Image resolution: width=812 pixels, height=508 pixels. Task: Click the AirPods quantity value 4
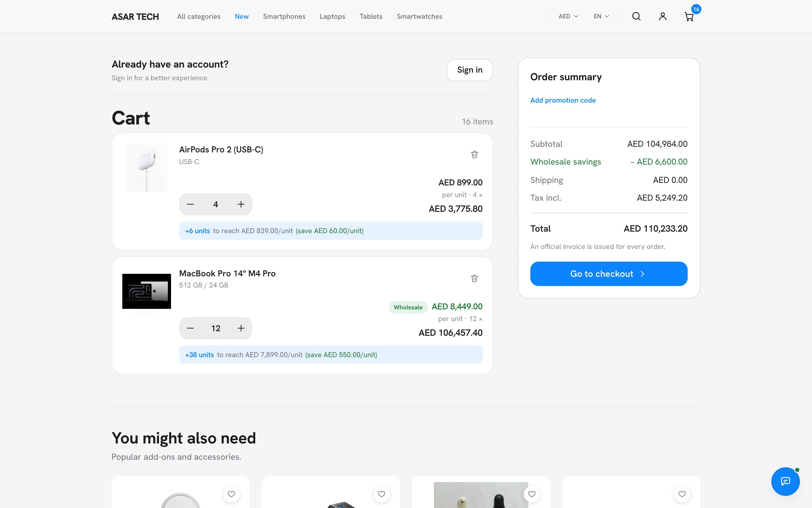point(216,204)
